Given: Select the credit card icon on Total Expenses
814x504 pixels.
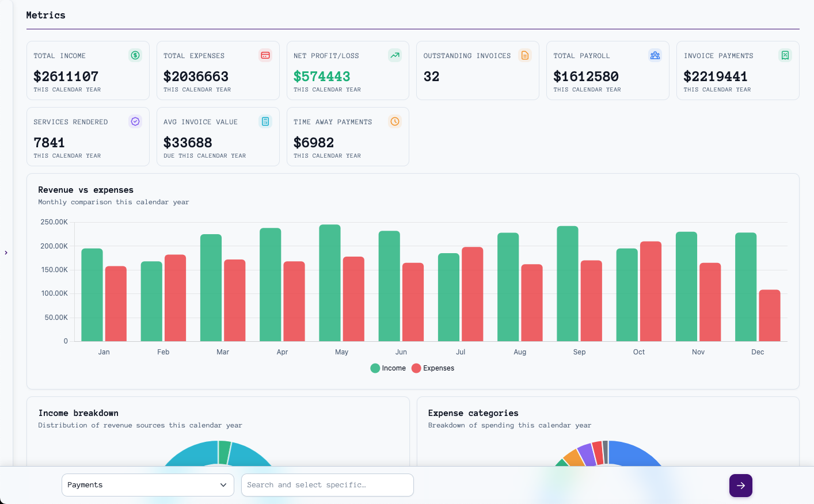Looking at the screenshot, I should click(x=265, y=55).
